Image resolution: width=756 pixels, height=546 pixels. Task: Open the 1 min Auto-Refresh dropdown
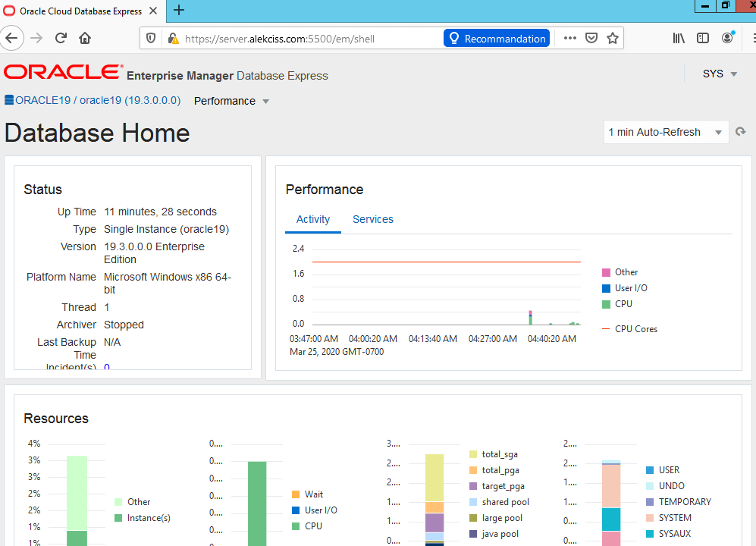(666, 132)
